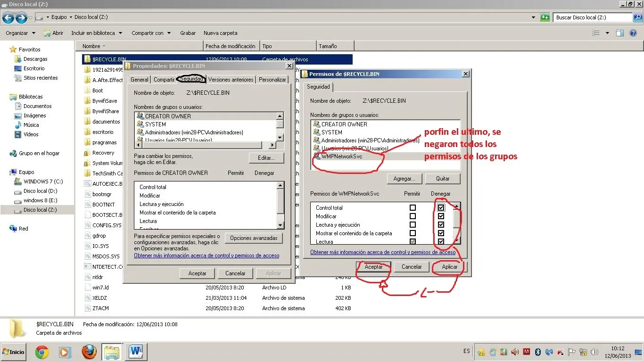Viewport: 644px width, 362px height.
Task: Open Explorer help question mark icon
Action: click(x=634, y=33)
